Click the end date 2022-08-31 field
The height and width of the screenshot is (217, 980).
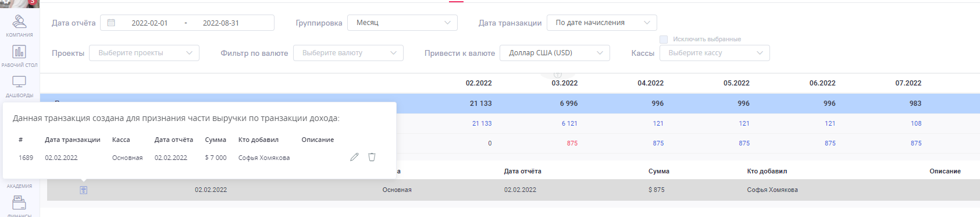[221, 23]
